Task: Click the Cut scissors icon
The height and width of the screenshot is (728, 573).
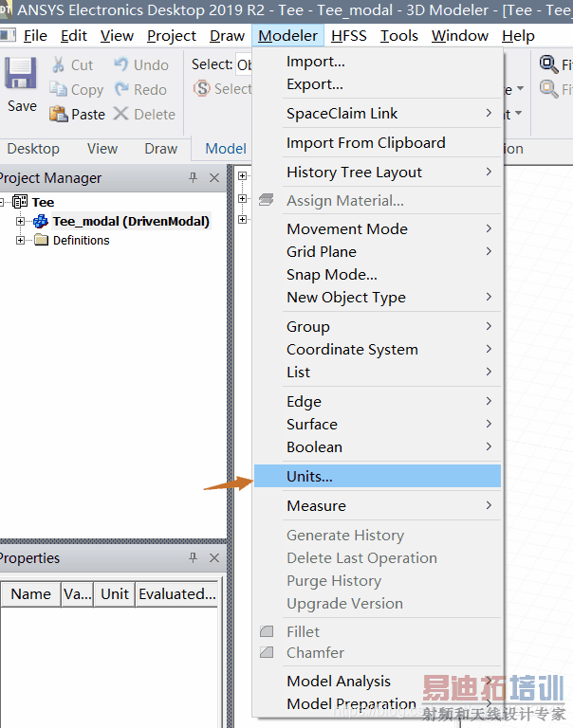Action: pos(58,64)
